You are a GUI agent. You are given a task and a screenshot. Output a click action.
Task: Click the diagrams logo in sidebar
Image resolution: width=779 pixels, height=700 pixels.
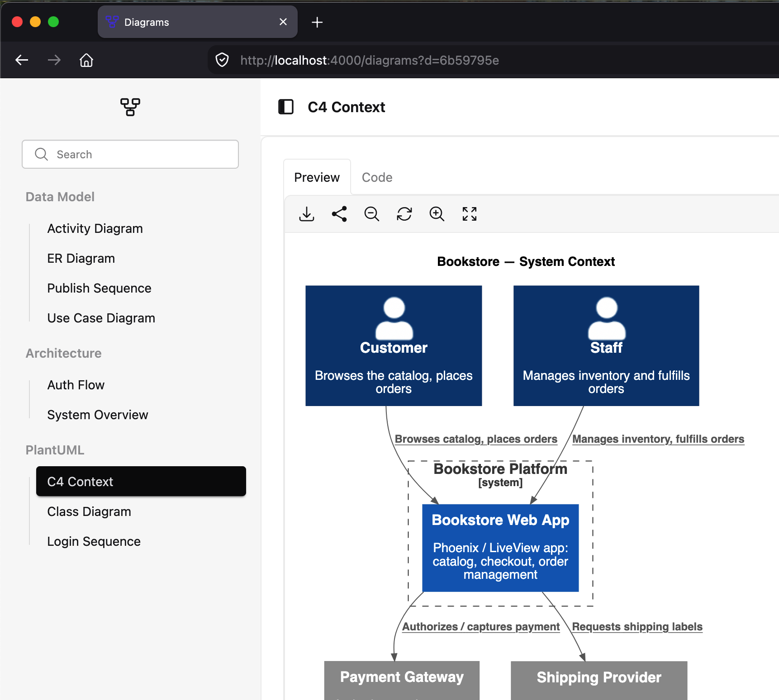130,107
